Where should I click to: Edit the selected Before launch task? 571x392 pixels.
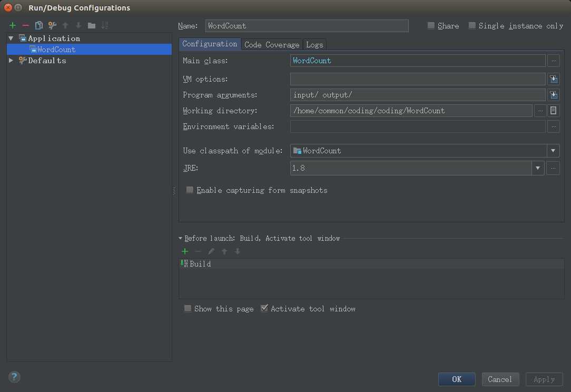211,251
